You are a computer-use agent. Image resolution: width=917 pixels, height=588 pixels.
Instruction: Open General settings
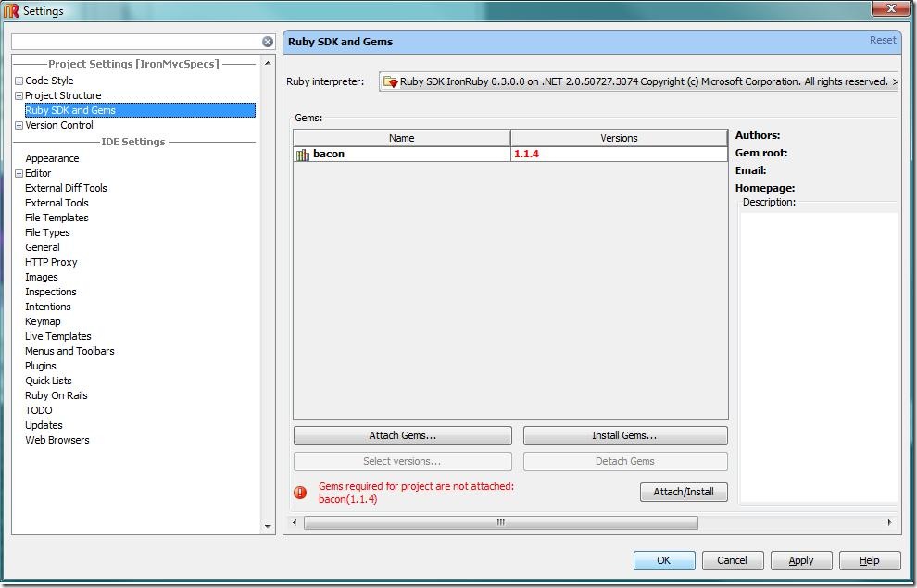42,247
